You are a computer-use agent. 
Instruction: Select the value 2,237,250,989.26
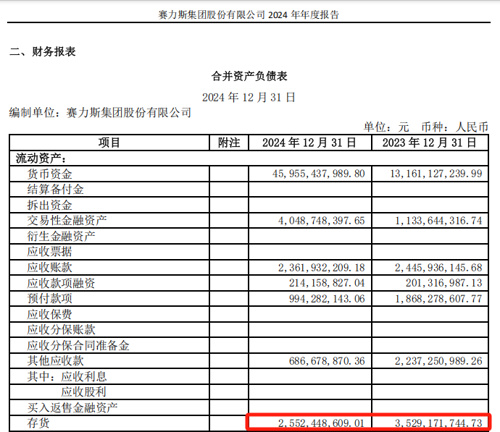click(439, 361)
